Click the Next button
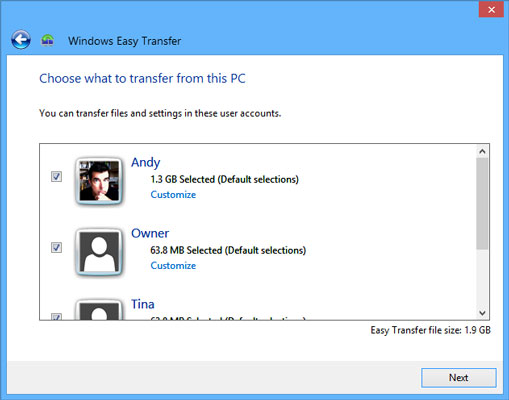 coord(459,378)
